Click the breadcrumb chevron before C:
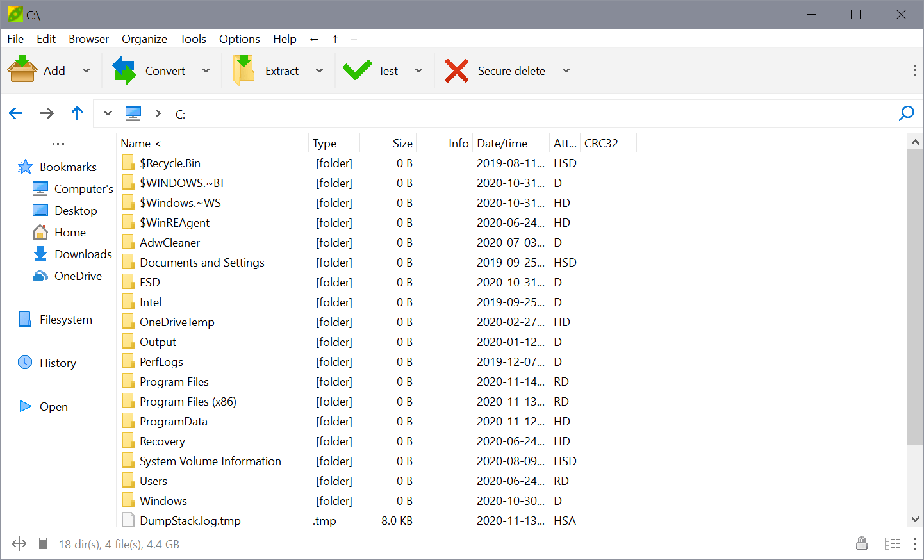 pyautogui.click(x=158, y=114)
